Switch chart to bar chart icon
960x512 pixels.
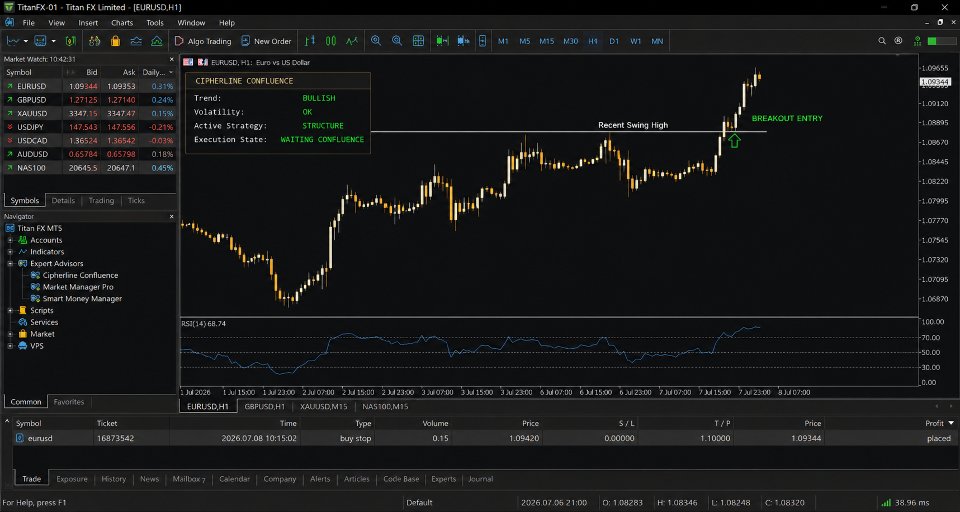tap(310, 41)
